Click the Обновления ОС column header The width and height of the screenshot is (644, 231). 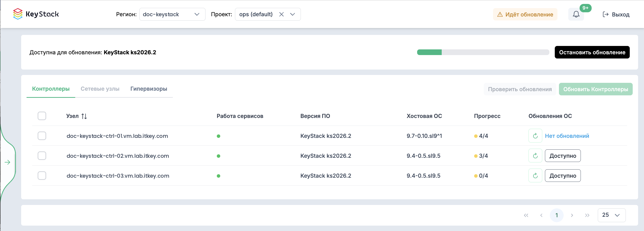coord(550,116)
